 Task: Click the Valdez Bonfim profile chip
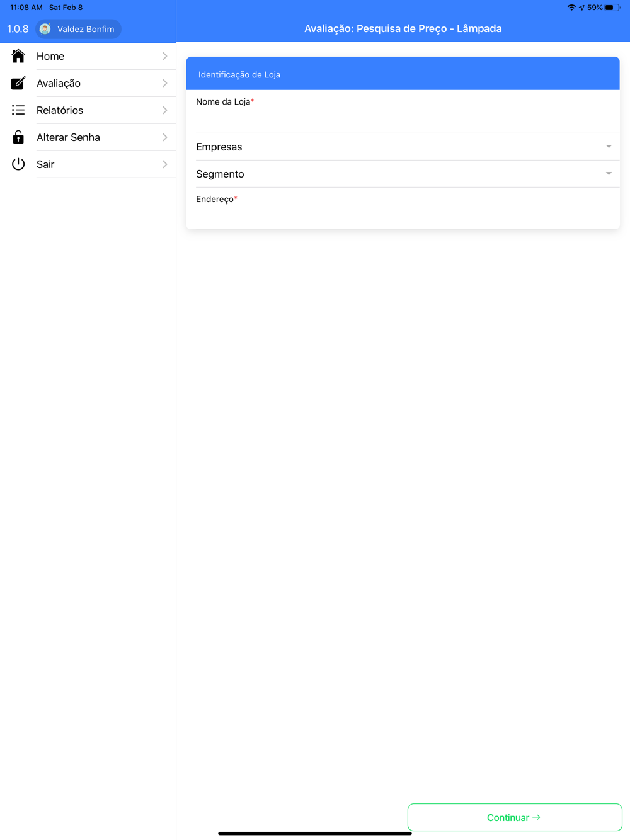pyautogui.click(x=79, y=29)
